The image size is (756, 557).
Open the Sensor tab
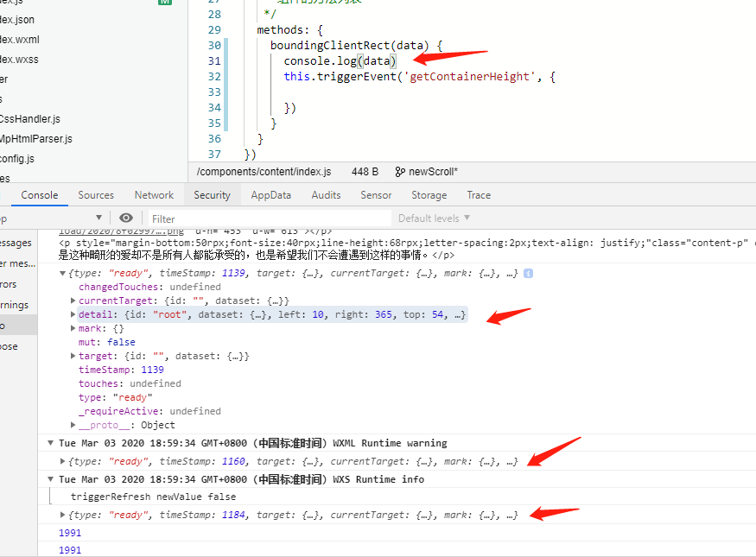[376, 195]
